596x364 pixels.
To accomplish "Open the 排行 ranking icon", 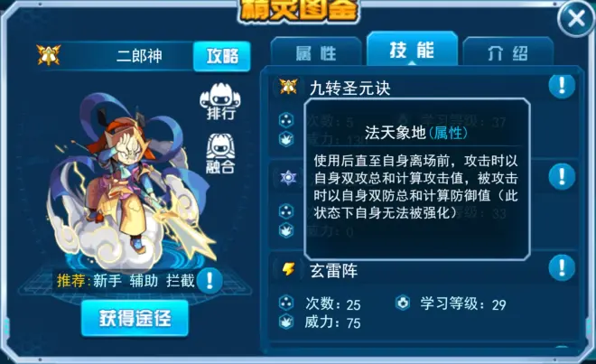I will point(220,101).
